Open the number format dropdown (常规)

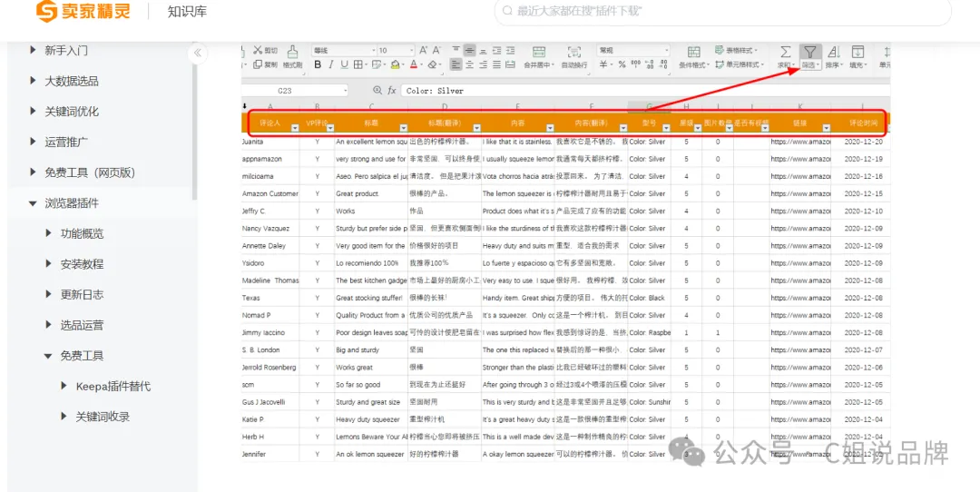pos(633,50)
